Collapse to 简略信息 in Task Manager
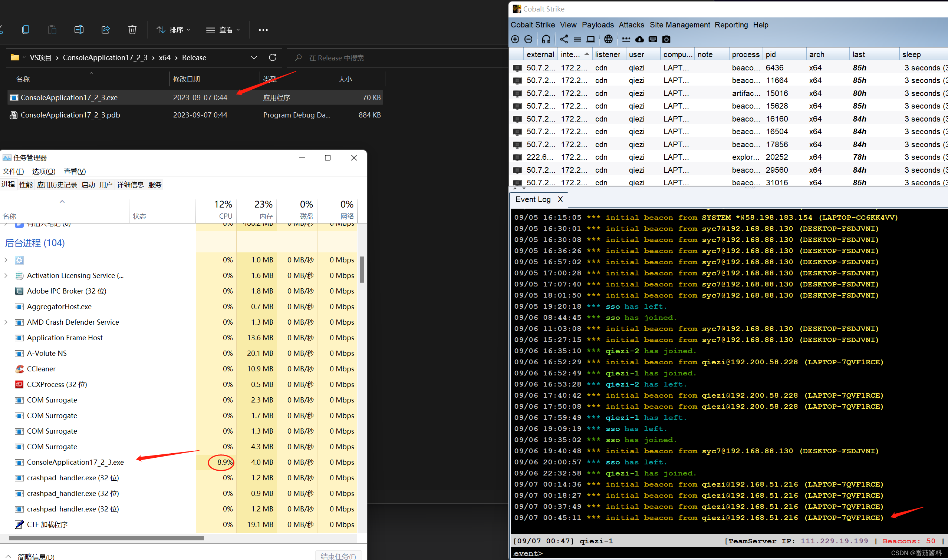This screenshot has width=948, height=560. (x=31, y=556)
